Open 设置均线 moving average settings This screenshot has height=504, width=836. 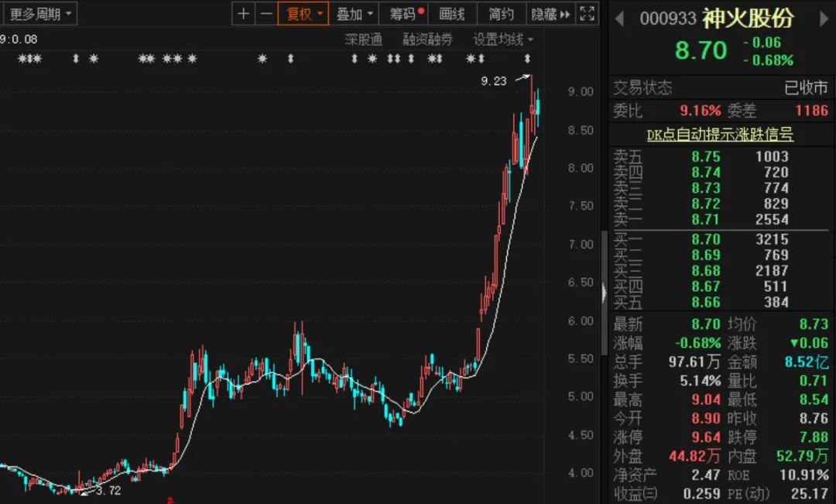coord(503,39)
